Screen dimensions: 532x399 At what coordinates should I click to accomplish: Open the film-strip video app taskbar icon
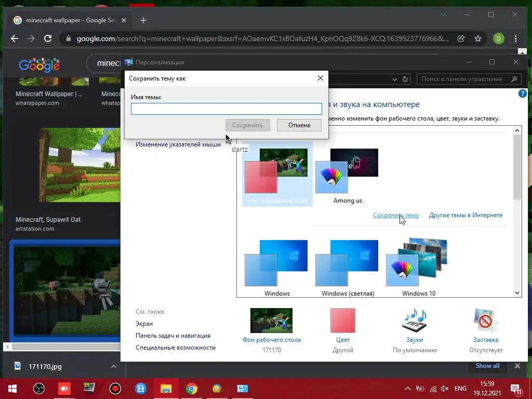[140, 389]
